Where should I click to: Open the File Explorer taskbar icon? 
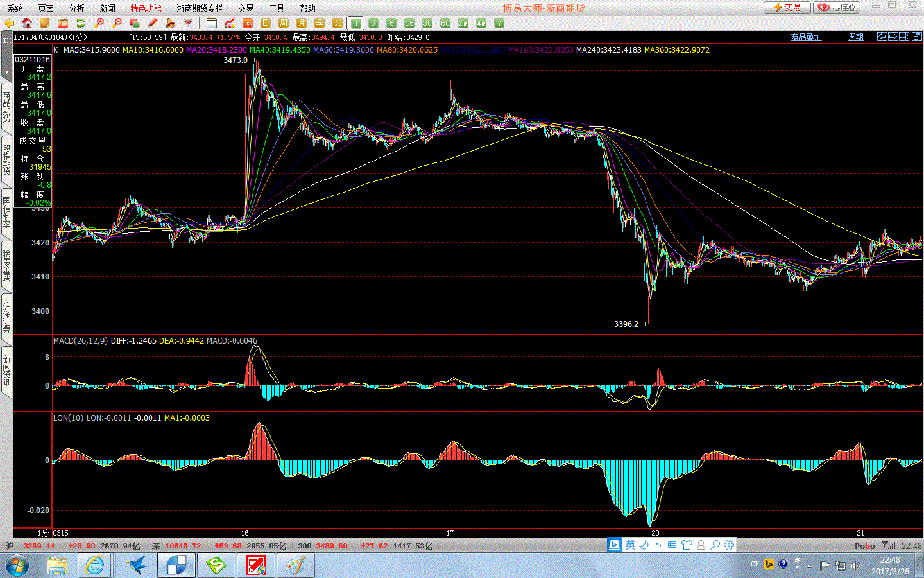click(x=57, y=566)
